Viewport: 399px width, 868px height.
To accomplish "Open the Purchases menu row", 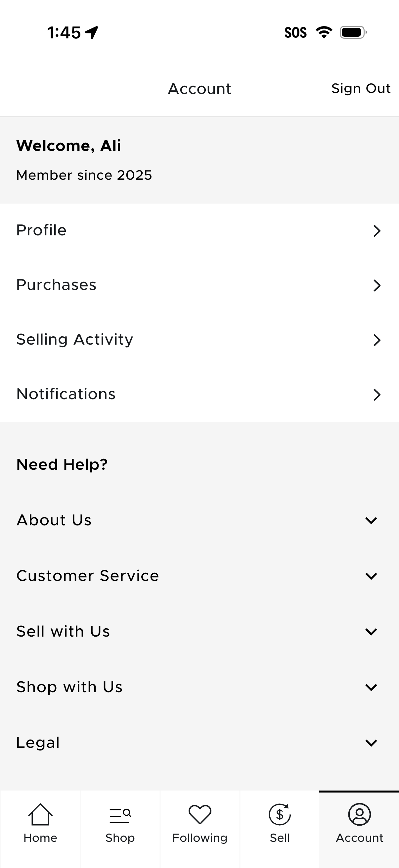I will [x=199, y=285].
